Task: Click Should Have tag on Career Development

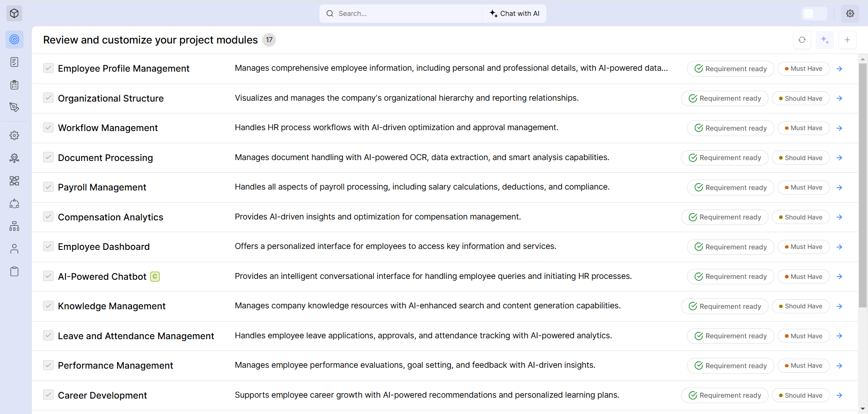Action: tap(801, 395)
